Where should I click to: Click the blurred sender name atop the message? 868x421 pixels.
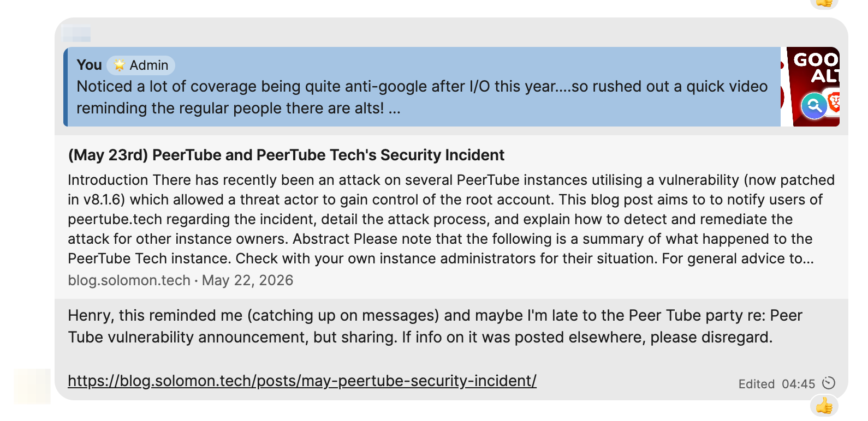click(76, 34)
